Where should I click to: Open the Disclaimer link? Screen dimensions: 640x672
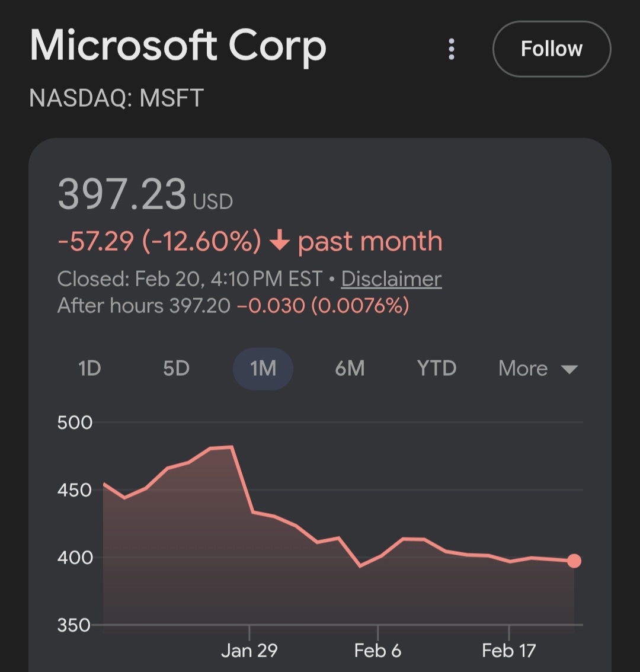pyautogui.click(x=391, y=279)
